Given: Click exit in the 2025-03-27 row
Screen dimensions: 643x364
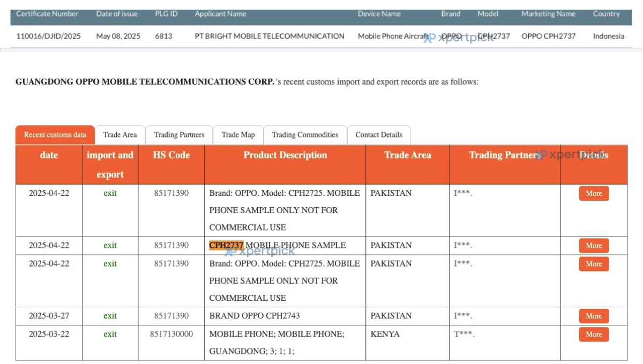Looking at the screenshot, I should tap(110, 316).
